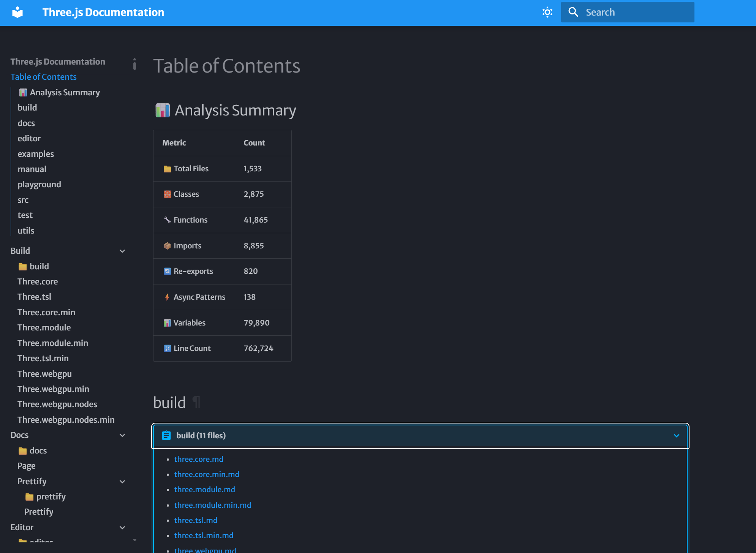
Task: Open the Prettify page under prettify folder
Action: pos(39,512)
